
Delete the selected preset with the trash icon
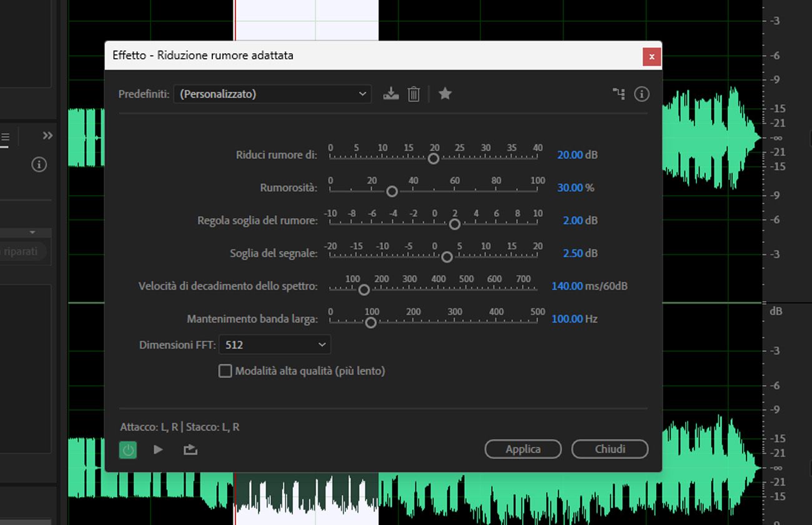[x=413, y=94]
